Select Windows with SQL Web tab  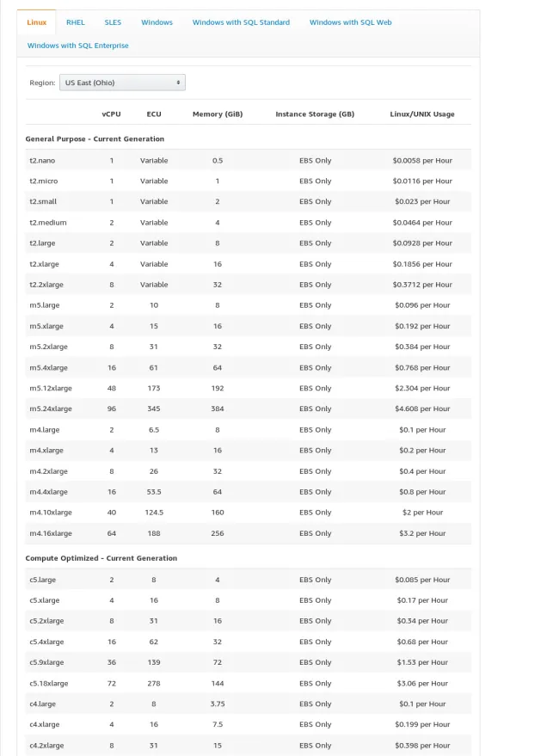350,22
